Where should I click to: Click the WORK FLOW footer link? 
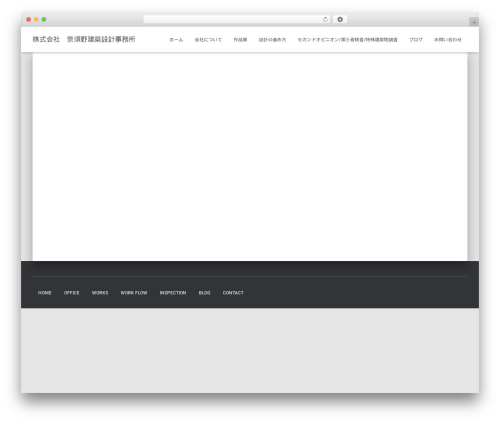point(134,293)
